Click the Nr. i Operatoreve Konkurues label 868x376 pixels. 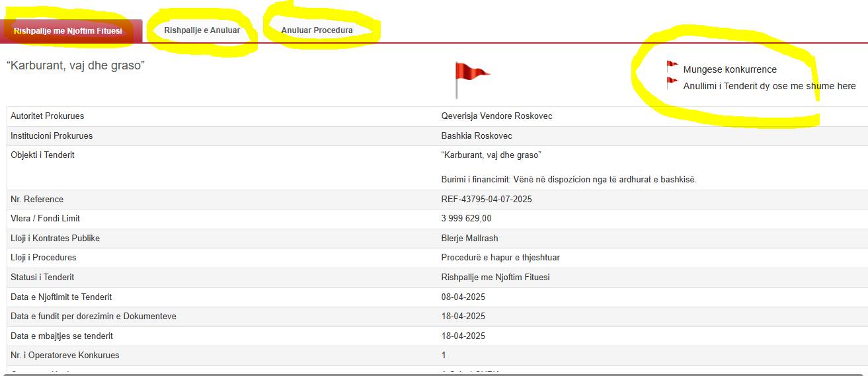point(65,356)
